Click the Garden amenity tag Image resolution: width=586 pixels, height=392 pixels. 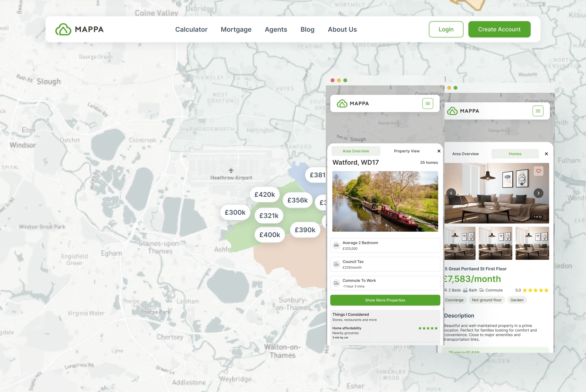[x=517, y=300]
